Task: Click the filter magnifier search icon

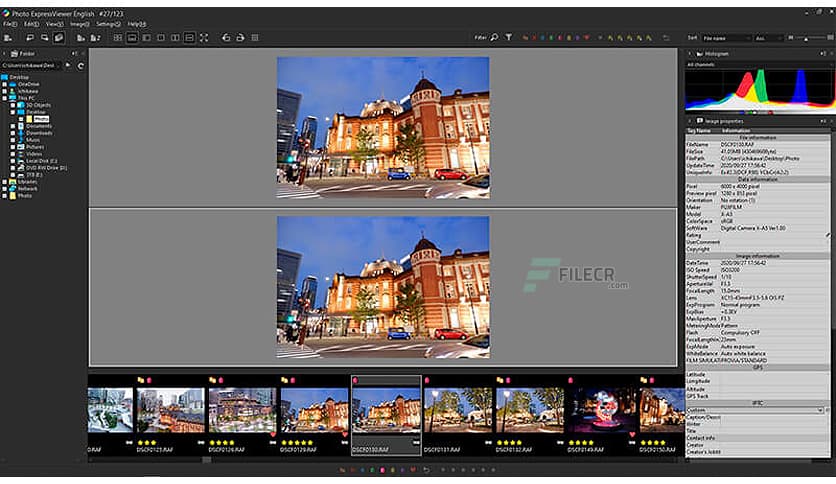Action: pos(494,37)
